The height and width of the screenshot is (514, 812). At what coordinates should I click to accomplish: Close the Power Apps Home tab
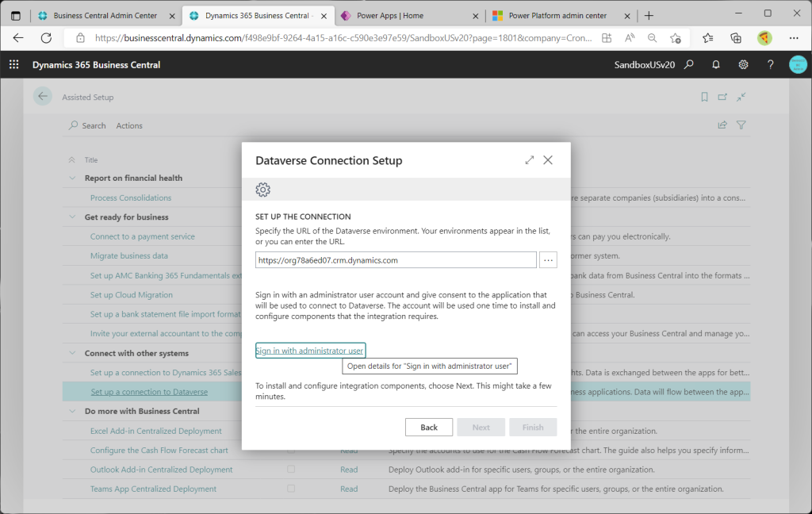476,16
